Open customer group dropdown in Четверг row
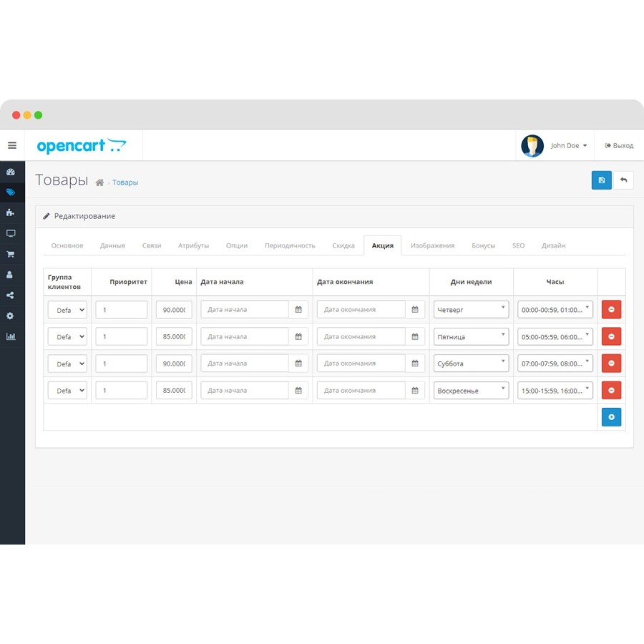This screenshot has height=644, width=644. pyautogui.click(x=67, y=310)
